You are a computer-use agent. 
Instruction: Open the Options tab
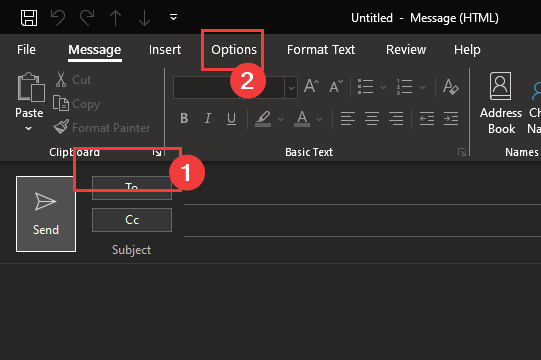234,50
